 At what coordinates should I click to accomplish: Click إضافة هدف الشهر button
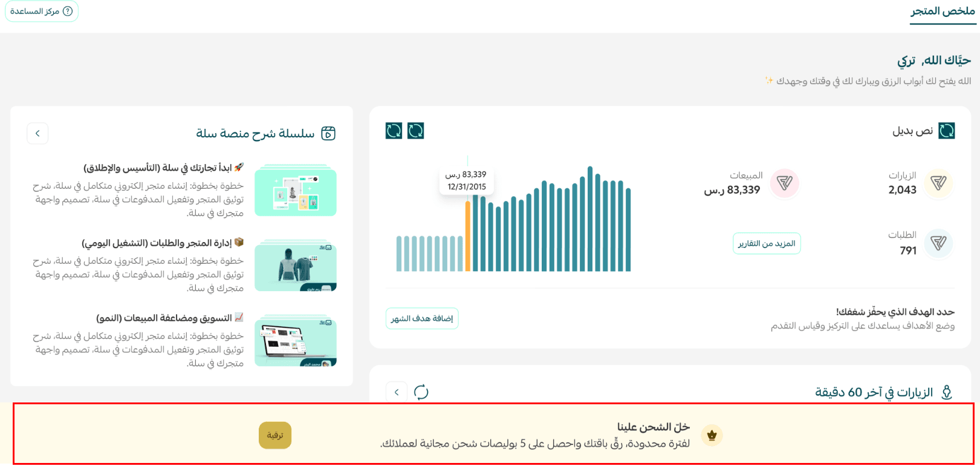[422, 318]
